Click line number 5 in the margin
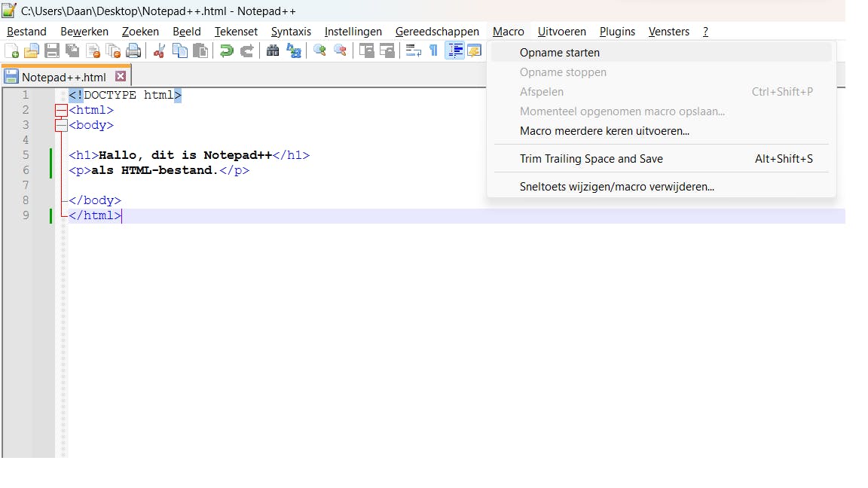The width and height of the screenshot is (868, 488). click(26, 155)
